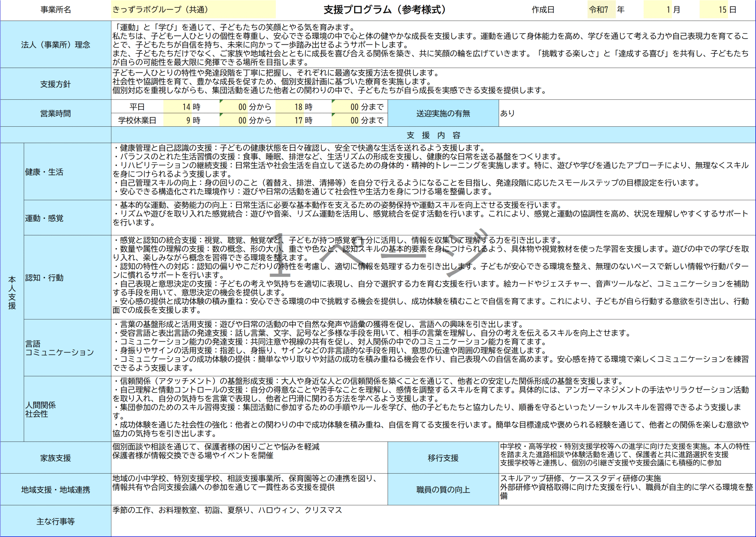Click the 子ども一人ひとりの特性 policy line

pyautogui.click(x=276, y=73)
